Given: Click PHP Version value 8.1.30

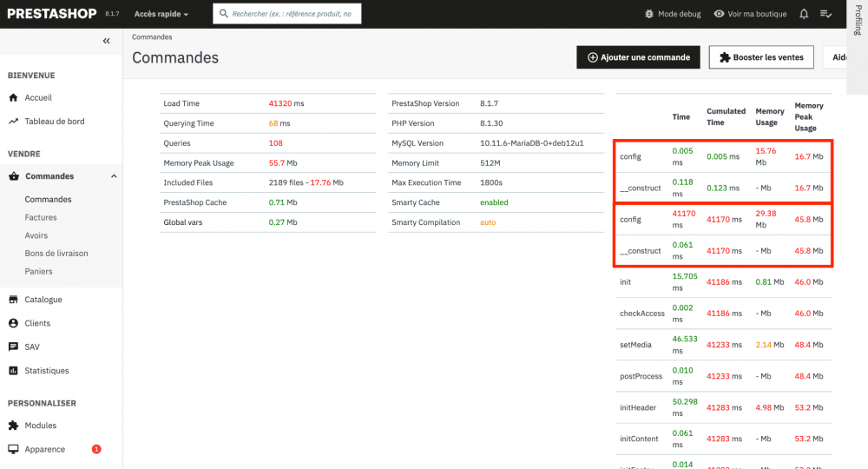Looking at the screenshot, I should pos(491,123).
